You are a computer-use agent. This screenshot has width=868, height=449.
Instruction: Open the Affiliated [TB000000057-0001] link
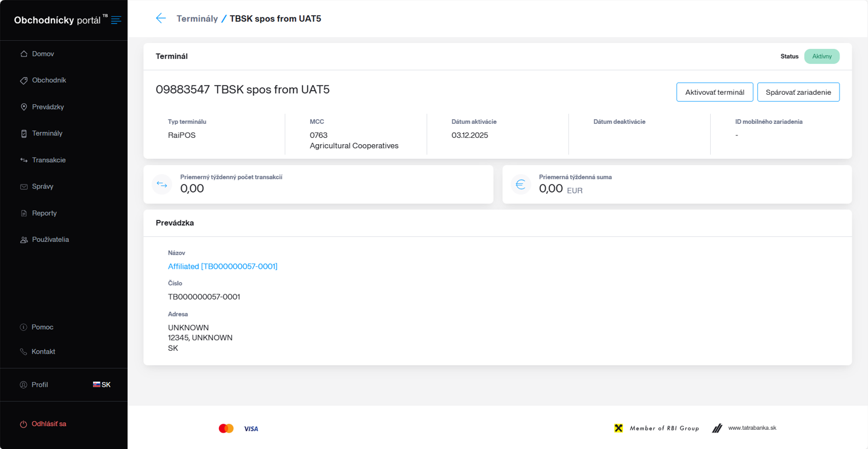(x=222, y=266)
